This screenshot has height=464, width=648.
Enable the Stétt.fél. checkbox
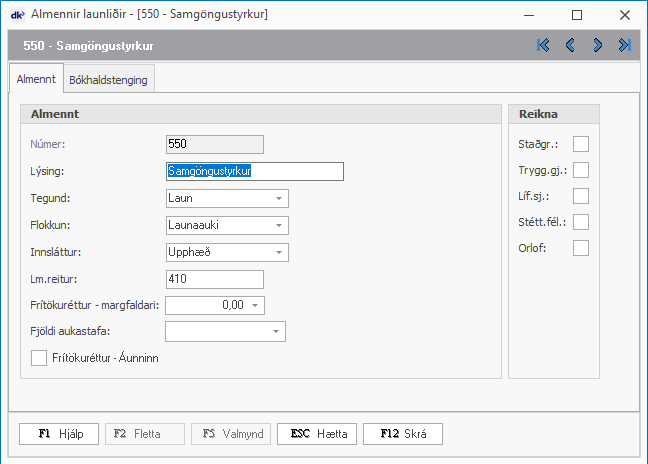point(581,222)
